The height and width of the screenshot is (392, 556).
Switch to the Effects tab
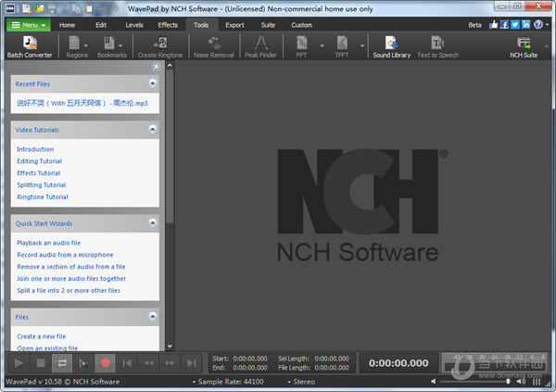[168, 25]
